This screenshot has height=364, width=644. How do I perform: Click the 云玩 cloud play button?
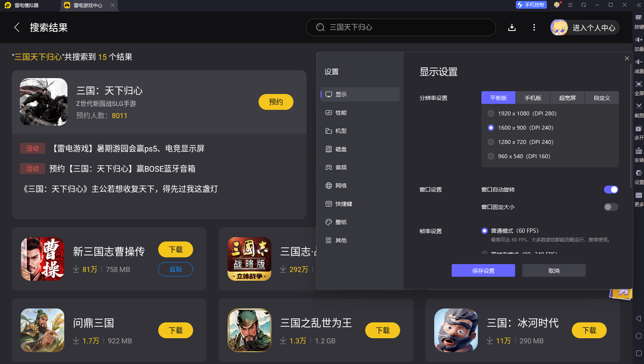(x=176, y=269)
